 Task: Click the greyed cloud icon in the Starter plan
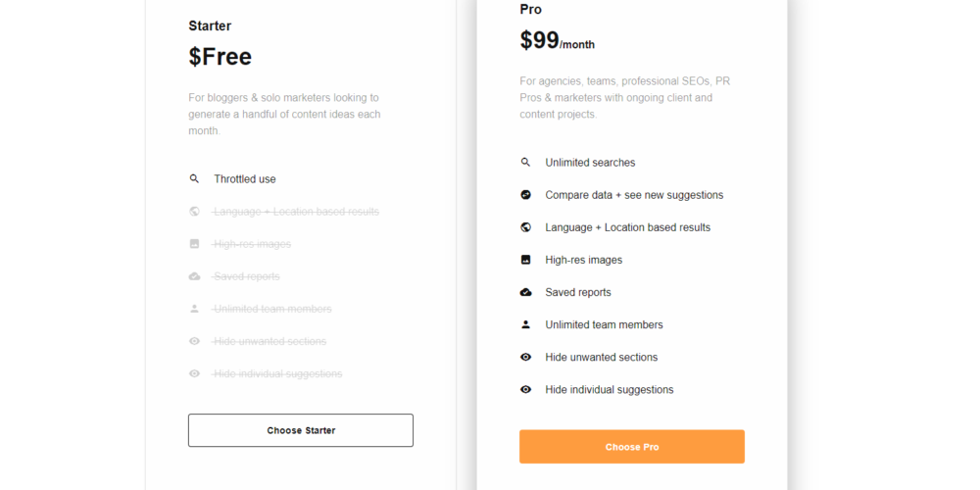pyautogui.click(x=194, y=276)
